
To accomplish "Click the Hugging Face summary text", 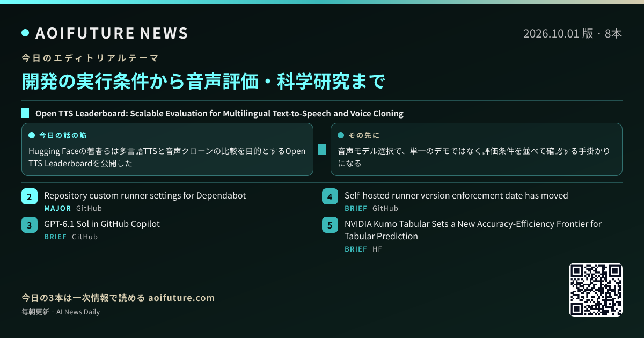I will click(167, 157).
